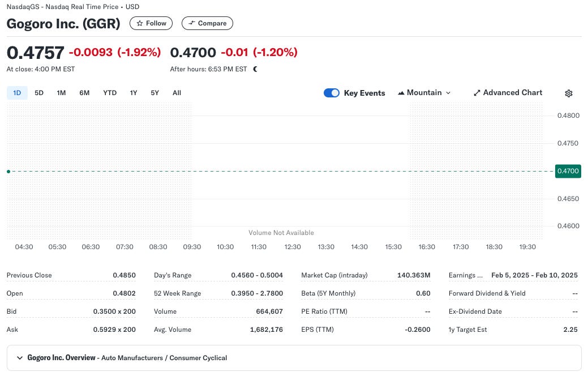The width and height of the screenshot is (588, 376).
Task: Click the Forward Dividend & Yield label
Action: 487,293
